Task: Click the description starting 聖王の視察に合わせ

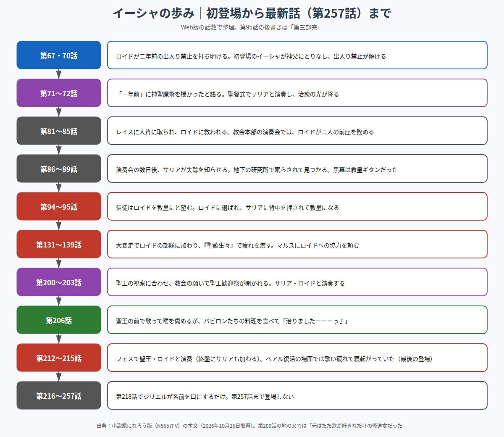Action: click(297, 282)
